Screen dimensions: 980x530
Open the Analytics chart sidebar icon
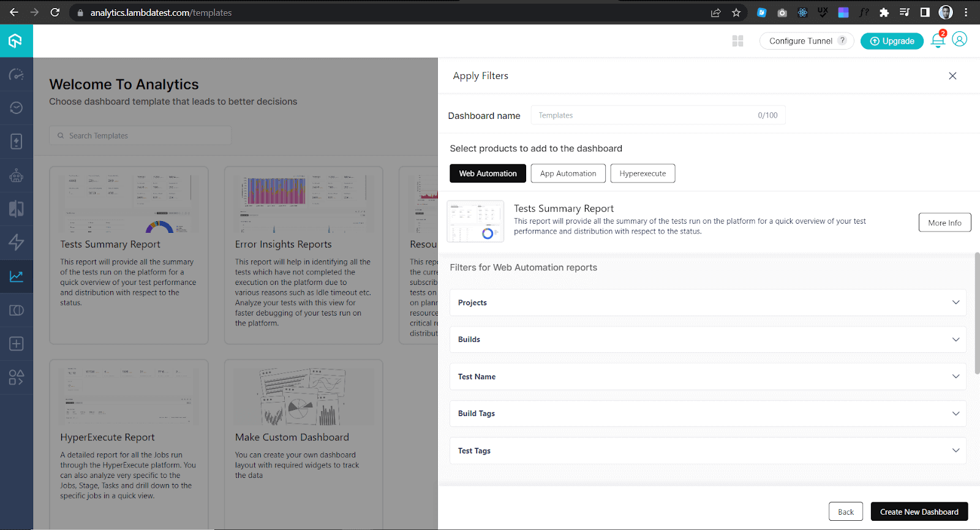coord(17,276)
